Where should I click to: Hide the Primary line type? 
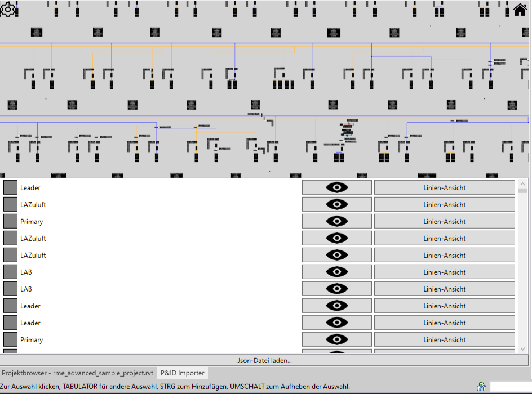pyautogui.click(x=336, y=221)
